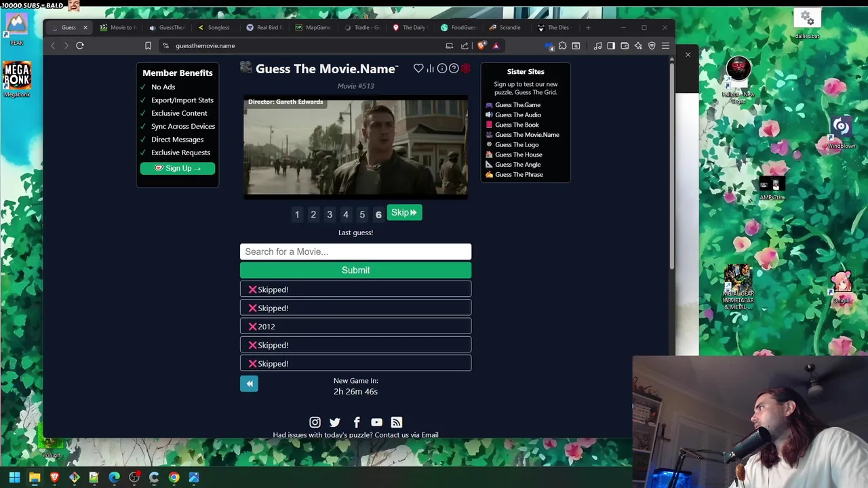This screenshot has width=868, height=488.
Task: Focus the Search for a Movie field
Action: [355, 251]
